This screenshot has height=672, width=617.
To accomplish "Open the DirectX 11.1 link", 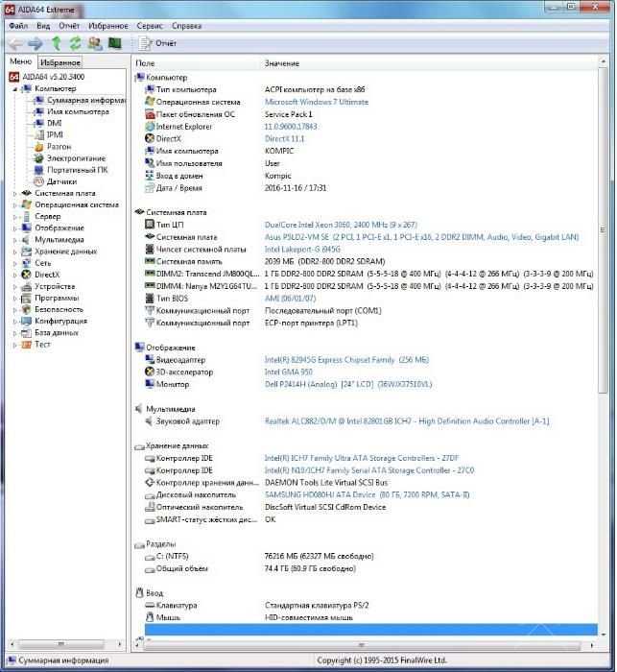I will (284, 139).
